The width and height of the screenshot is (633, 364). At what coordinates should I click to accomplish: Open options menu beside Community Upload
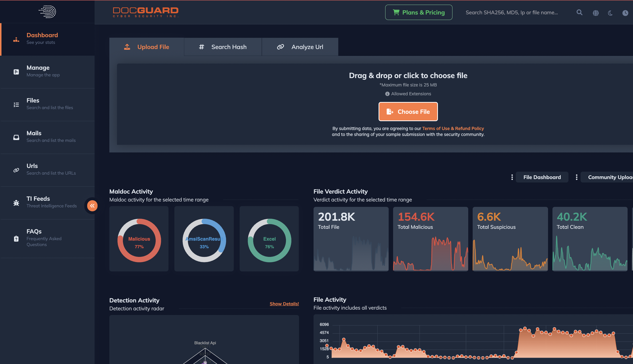click(577, 177)
